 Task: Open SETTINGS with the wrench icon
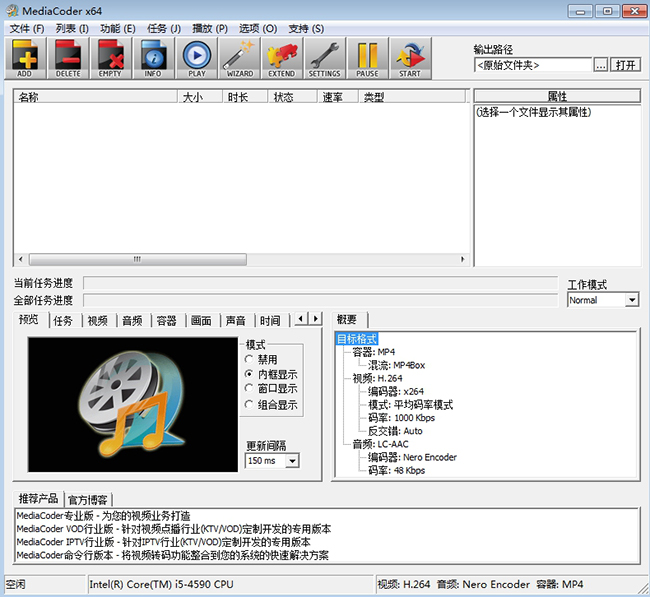coord(325,58)
